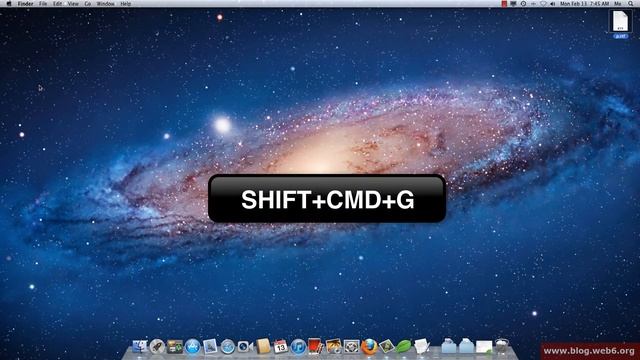Viewport: 640px width, 360px height.
Task: Open Photo Booth red curtain icon
Action: point(316,346)
